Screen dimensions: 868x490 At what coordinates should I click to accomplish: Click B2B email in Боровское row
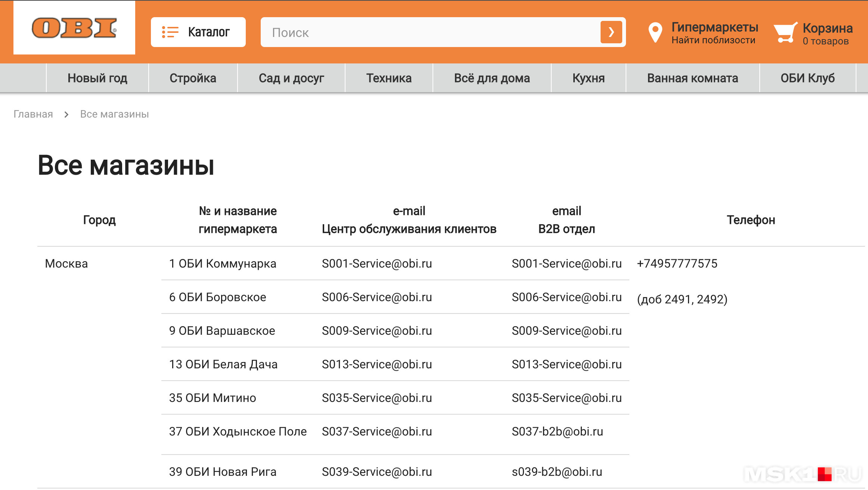tap(567, 297)
